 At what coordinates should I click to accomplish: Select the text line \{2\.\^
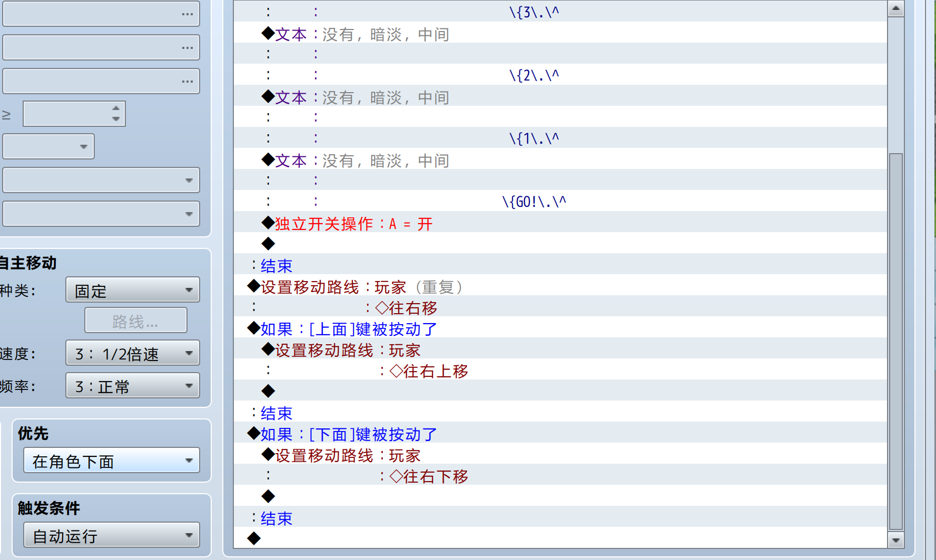pos(560,75)
